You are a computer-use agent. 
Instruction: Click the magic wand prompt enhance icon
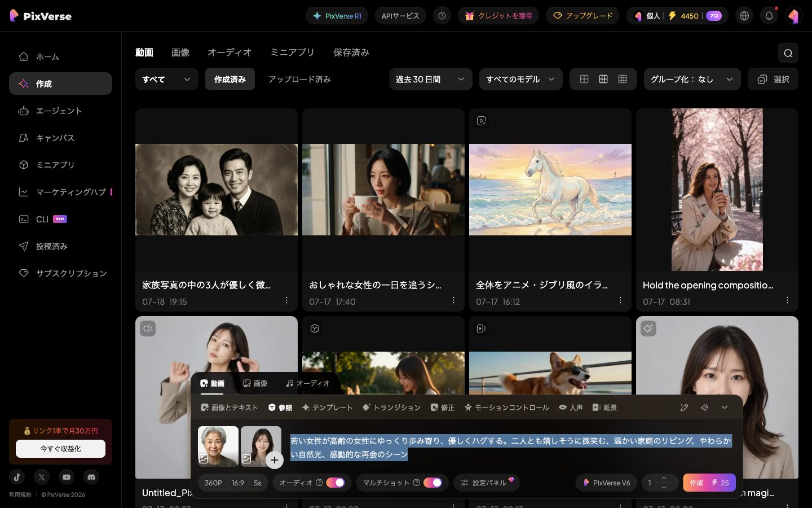(684, 408)
